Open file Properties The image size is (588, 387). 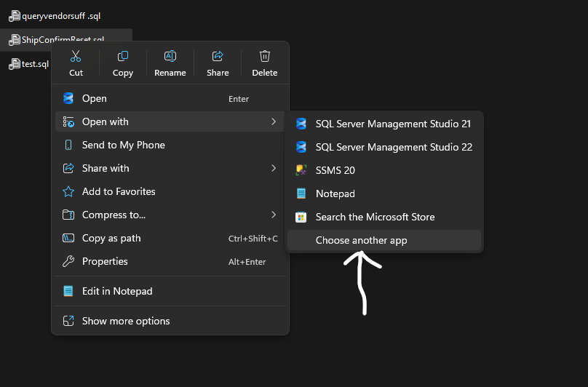(105, 261)
